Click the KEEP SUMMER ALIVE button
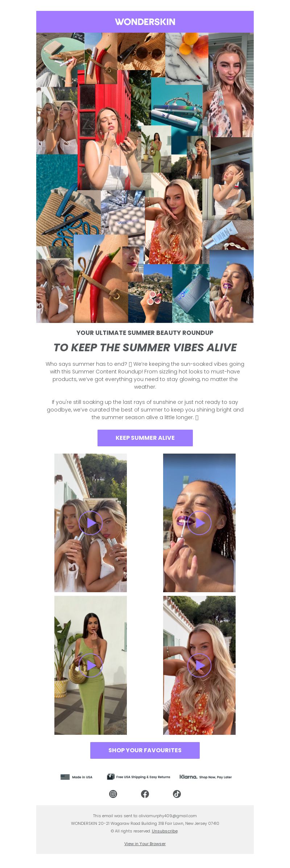The width and height of the screenshot is (290, 868). [x=145, y=438]
